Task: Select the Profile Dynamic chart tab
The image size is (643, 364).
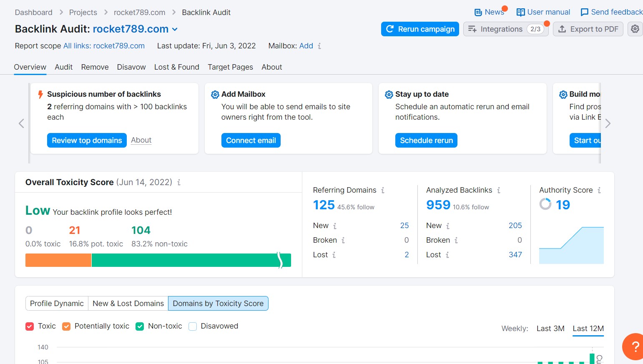Action: pyautogui.click(x=57, y=304)
